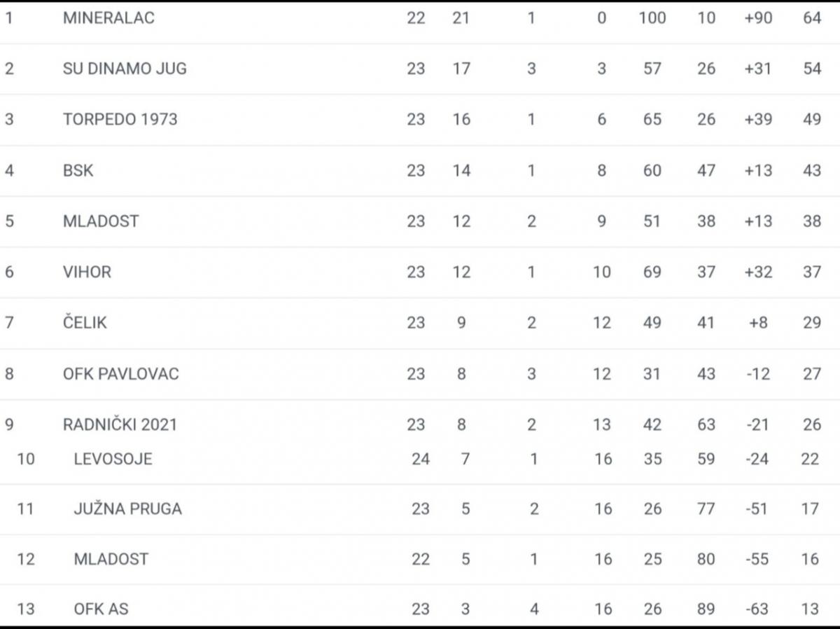Open MLADOST in fifth place
This screenshot has height=629, width=840.
coord(101,221)
